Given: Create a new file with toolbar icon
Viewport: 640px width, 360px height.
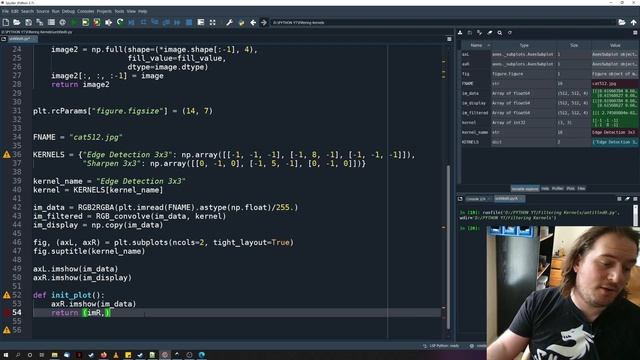Looking at the screenshot, I should click(6, 22).
